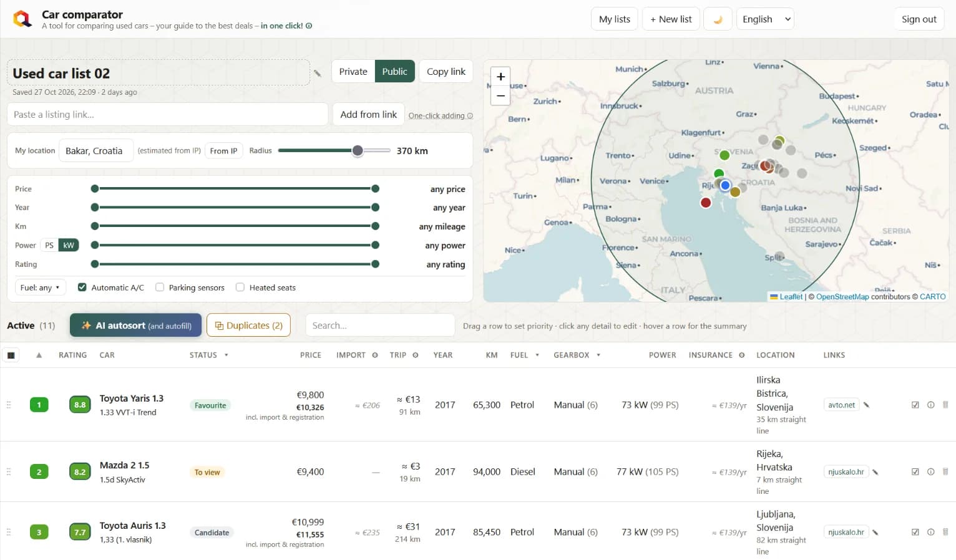Select the Public visibility option
The width and height of the screenshot is (956, 560).
pyautogui.click(x=394, y=72)
